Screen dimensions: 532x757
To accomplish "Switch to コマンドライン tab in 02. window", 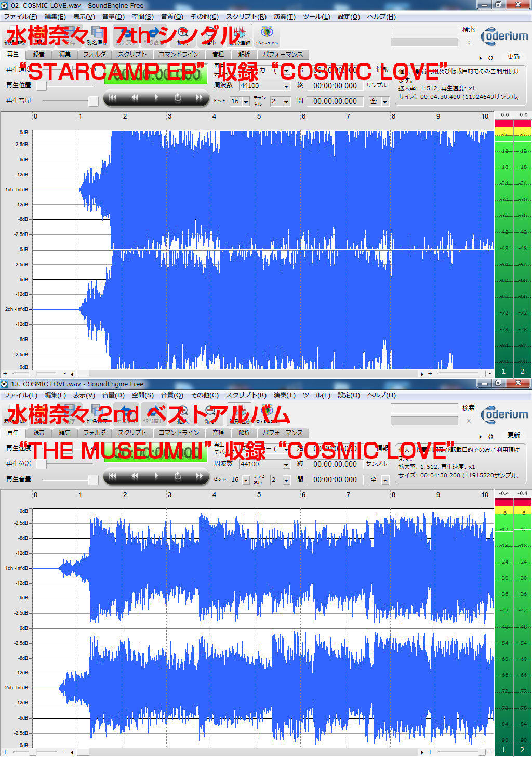I will [x=179, y=54].
